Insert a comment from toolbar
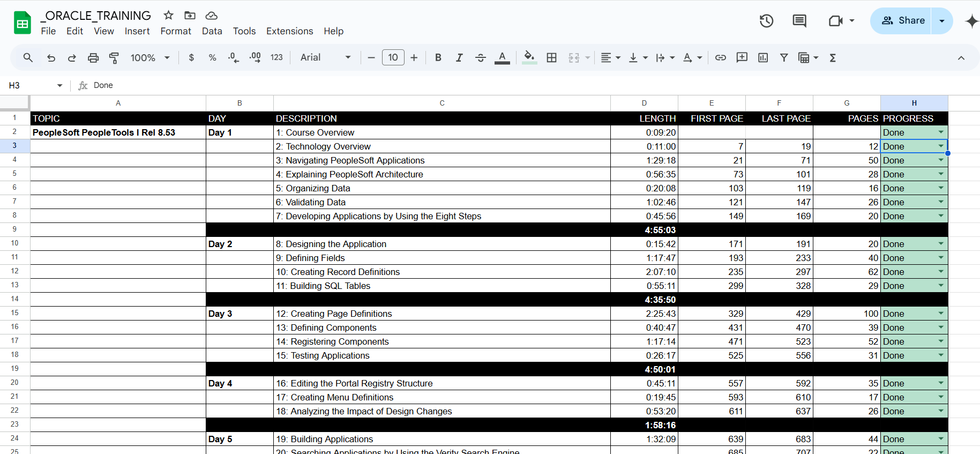The height and width of the screenshot is (454, 980). click(x=742, y=57)
